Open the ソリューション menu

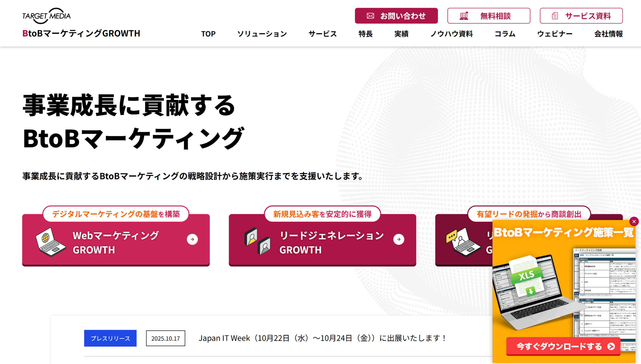point(262,34)
